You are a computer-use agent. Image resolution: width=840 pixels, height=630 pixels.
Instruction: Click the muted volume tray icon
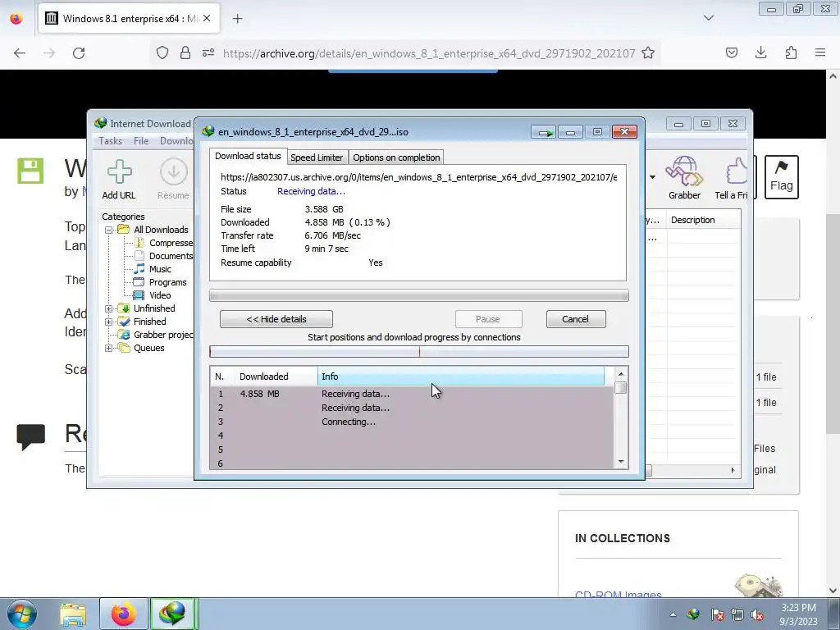pyautogui.click(x=757, y=615)
